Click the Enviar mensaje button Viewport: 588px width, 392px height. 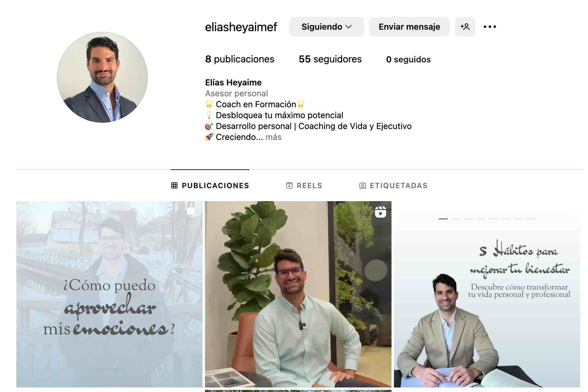(x=409, y=27)
